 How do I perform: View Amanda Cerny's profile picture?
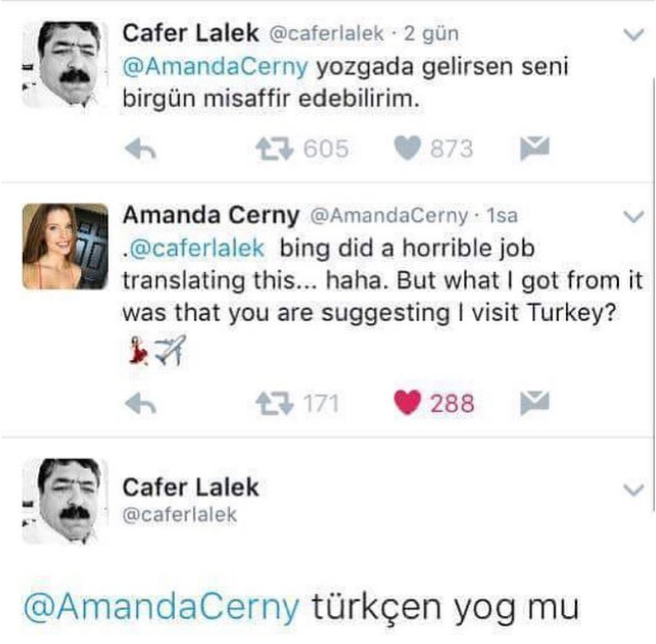pyautogui.click(x=65, y=246)
